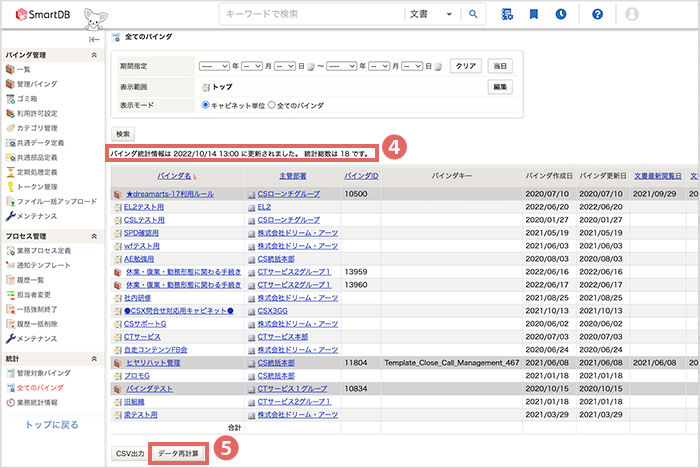Focus the キーワードで検索 input field
Viewport: 700px width, 468px height.
pos(312,14)
